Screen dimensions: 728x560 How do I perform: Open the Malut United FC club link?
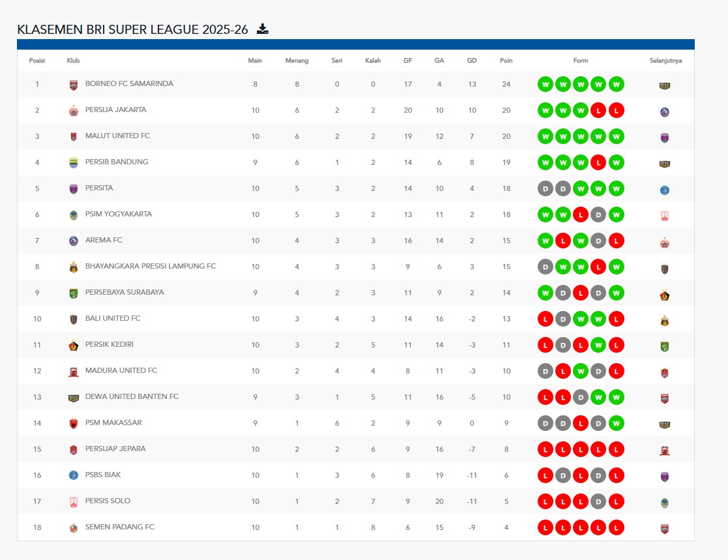[117, 136]
